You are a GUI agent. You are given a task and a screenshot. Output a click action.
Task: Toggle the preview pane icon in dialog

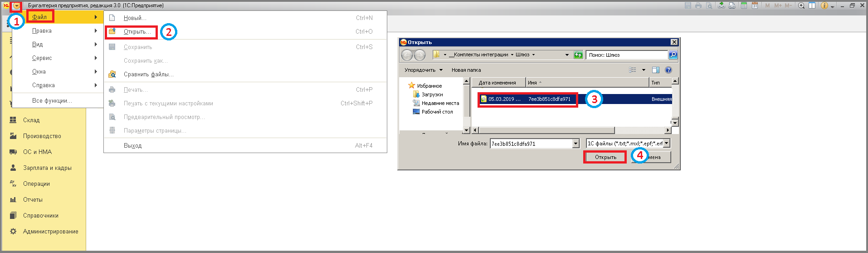[x=655, y=70]
